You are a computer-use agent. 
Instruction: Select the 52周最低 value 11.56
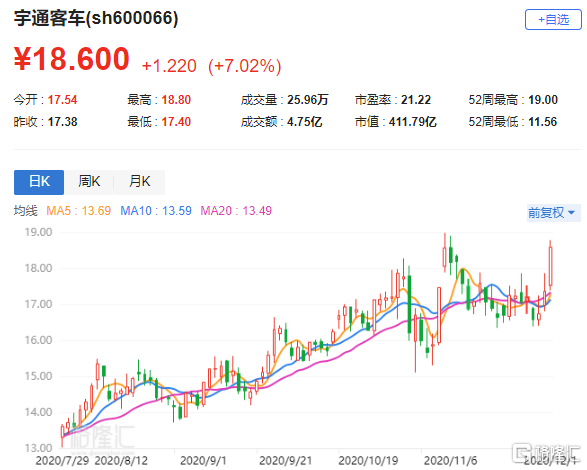tap(542, 122)
